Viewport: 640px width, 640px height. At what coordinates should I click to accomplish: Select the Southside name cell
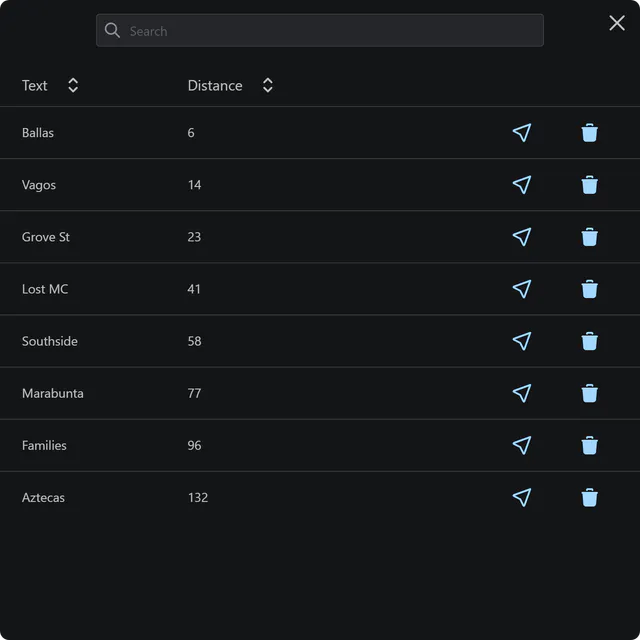click(x=50, y=341)
